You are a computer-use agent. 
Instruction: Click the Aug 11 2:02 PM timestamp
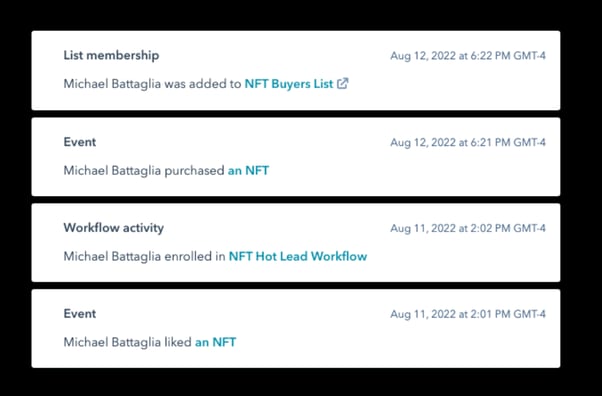[468, 229]
